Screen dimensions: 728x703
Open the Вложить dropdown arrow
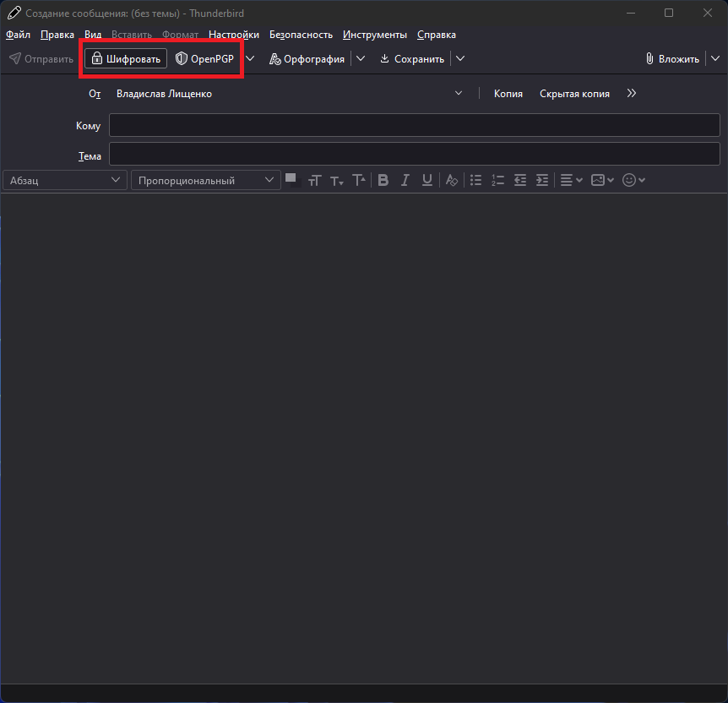click(715, 59)
